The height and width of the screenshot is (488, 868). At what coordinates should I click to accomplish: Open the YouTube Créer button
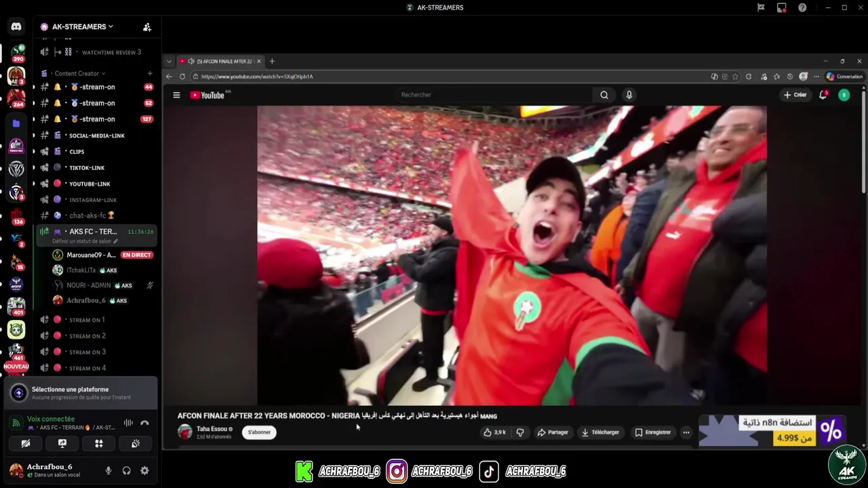(795, 95)
